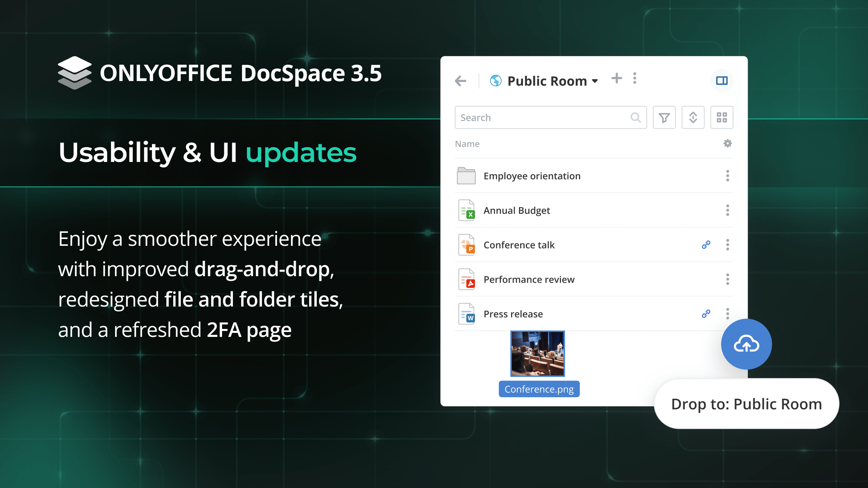Open the Annual Budget spreadsheet

tap(516, 210)
